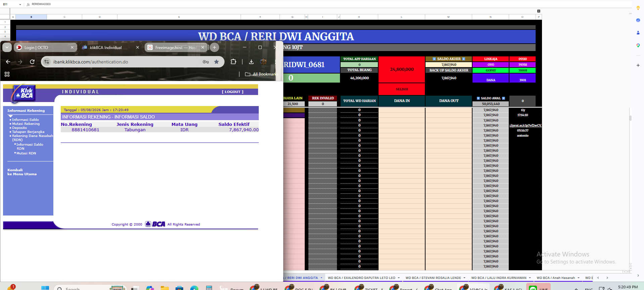Bookmark this page with the star icon
This screenshot has width=644, height=290.
point(216,62)
